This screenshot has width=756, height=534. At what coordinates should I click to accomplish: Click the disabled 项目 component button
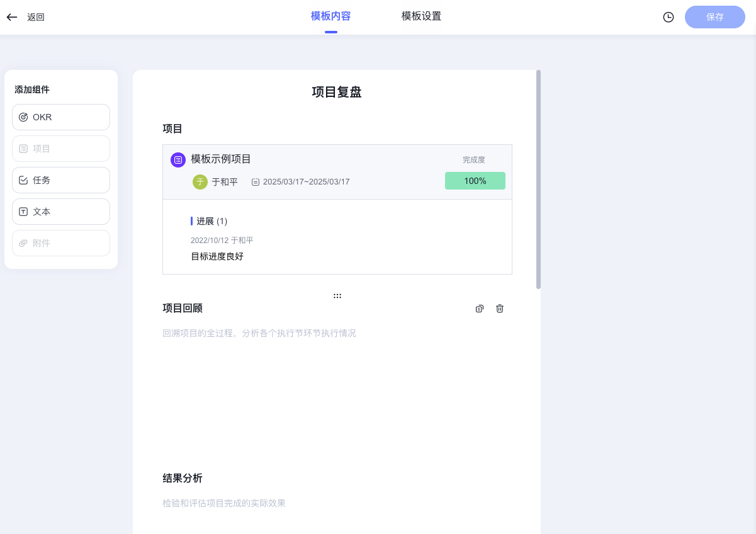tap(61, 149)
